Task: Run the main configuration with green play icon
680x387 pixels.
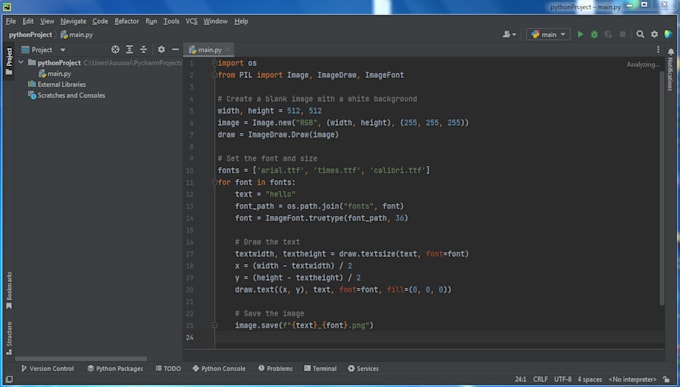Action: (x=580, y=34)
